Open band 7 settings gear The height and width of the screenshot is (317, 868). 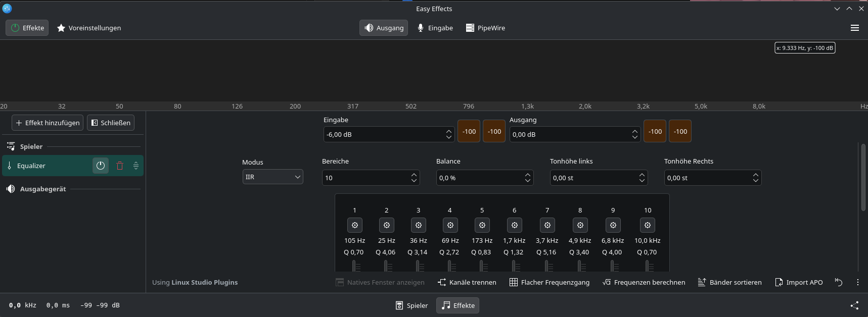547,225
